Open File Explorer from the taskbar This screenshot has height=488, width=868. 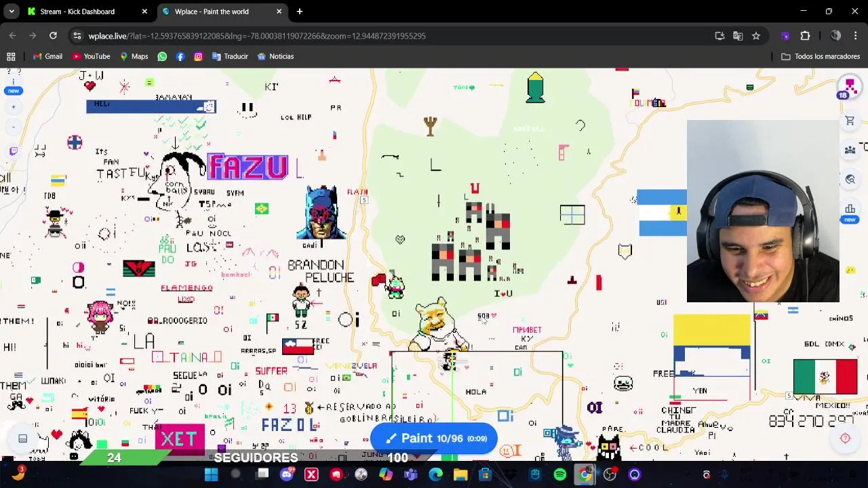pos(460,474)
